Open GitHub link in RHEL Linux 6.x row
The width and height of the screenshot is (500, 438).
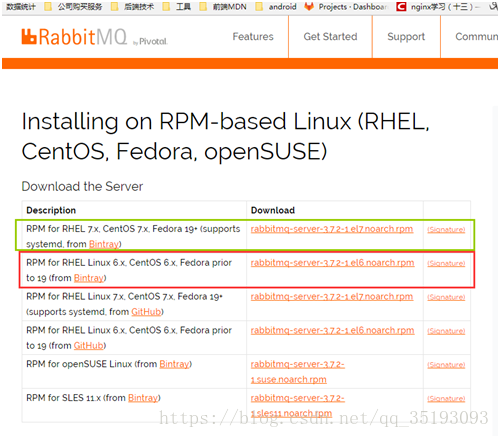89,346
